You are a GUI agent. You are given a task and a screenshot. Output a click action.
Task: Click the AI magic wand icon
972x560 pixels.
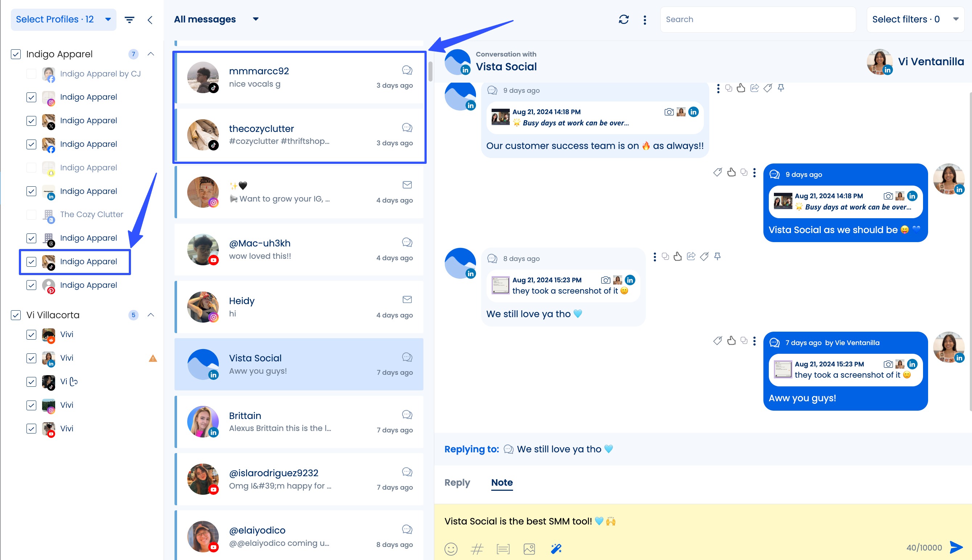point(556,548)
